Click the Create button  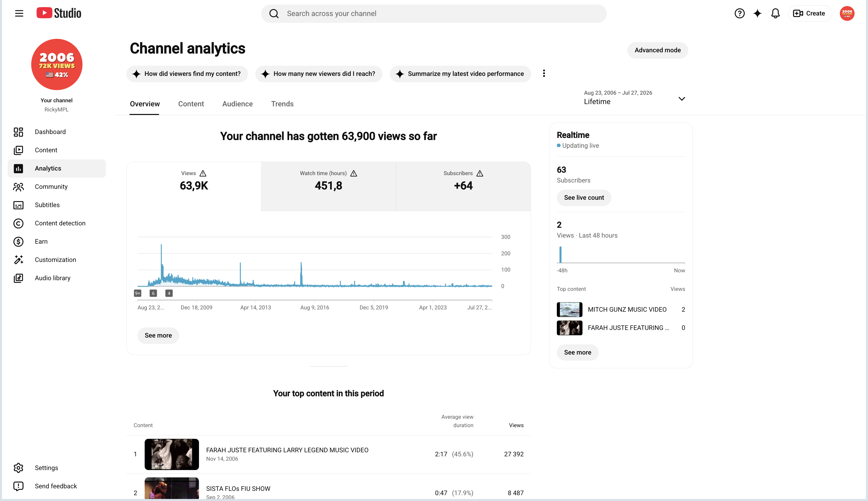point(810,13)
